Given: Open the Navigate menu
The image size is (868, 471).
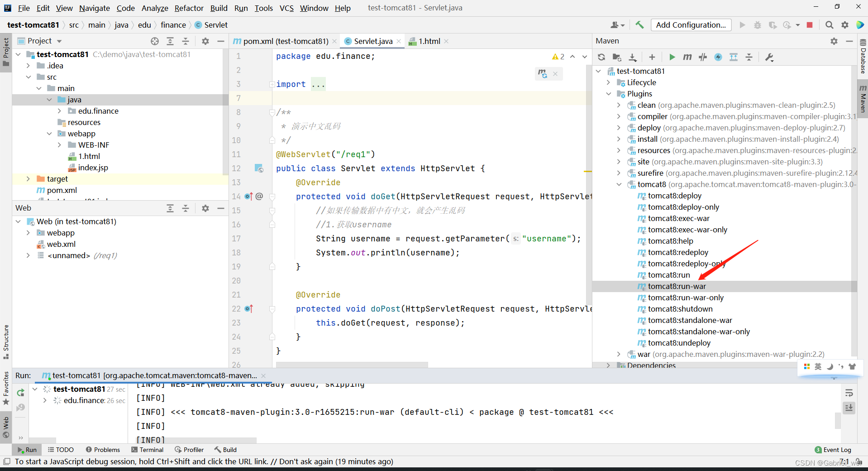Looking at the screenshot, I should [x=94, y=8].
